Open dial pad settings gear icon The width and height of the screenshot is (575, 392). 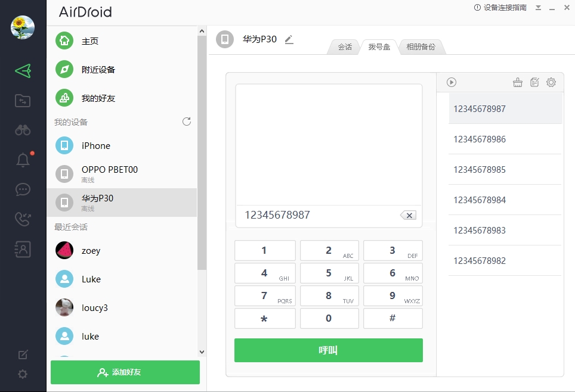pyautogui.click(x=551, y=82)
